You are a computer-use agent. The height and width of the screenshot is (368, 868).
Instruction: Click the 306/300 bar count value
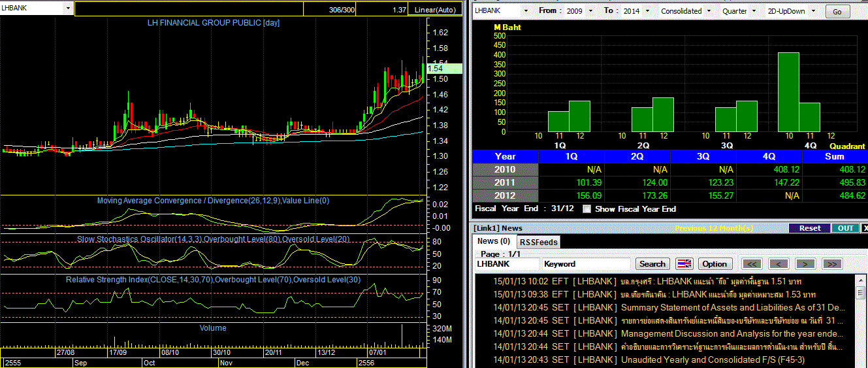342,10
